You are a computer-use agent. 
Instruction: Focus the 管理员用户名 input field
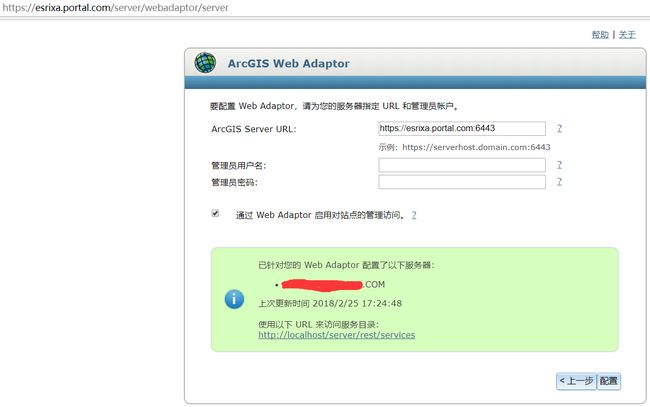point(462,165)
